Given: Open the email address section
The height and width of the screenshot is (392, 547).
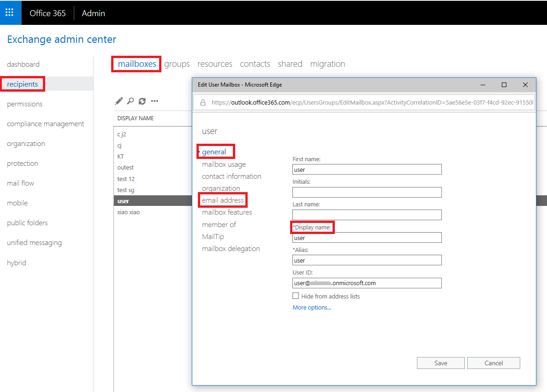Looking at the screenshot, I should click(x=223, y=200).
